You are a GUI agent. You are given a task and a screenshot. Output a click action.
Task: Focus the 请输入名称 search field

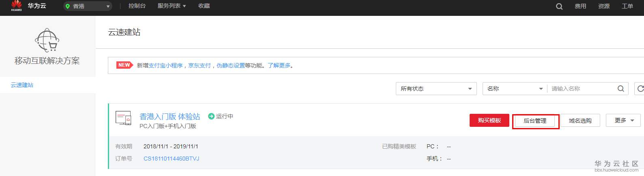click(582, 89)
